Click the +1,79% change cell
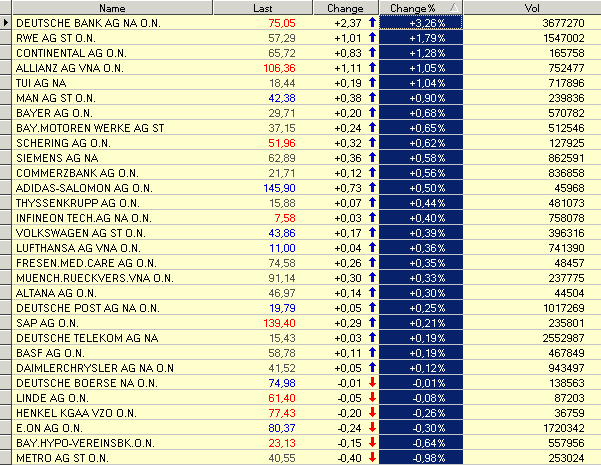 tap(421, 38)
